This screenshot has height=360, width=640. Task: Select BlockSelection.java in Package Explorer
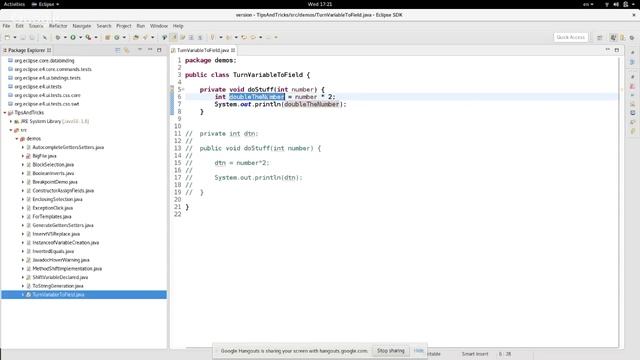point(53,164)
